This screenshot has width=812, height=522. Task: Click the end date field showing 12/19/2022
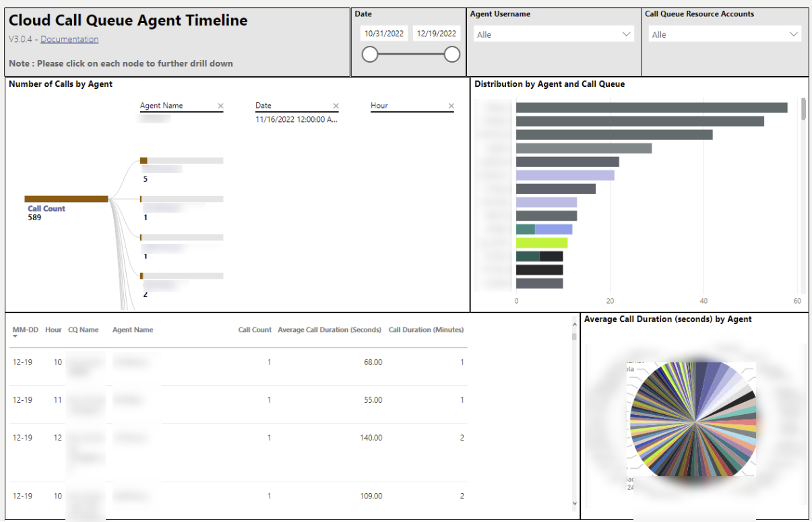tap(436, 32)
